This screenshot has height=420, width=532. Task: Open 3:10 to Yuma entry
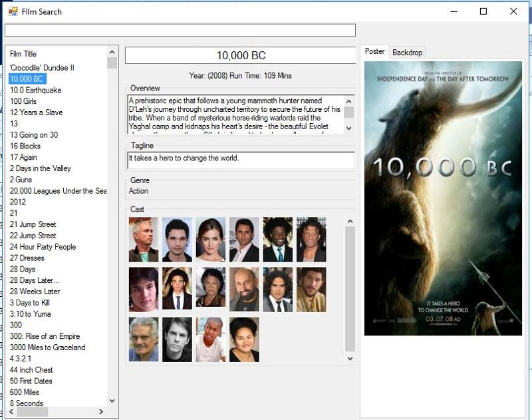click(x=30, y=314)
